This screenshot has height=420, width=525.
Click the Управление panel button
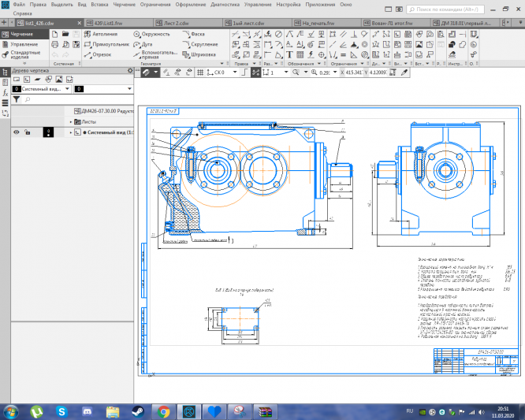22,45
